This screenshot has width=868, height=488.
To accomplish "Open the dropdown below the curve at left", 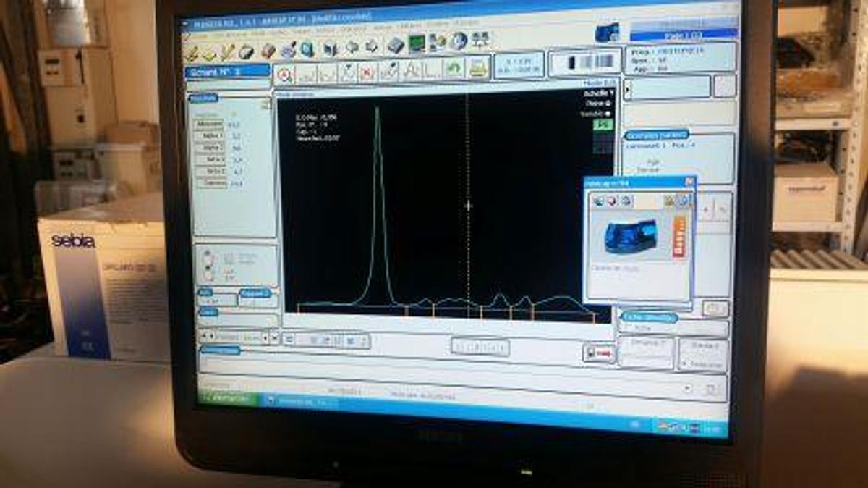I will click(x=265, y=337).
